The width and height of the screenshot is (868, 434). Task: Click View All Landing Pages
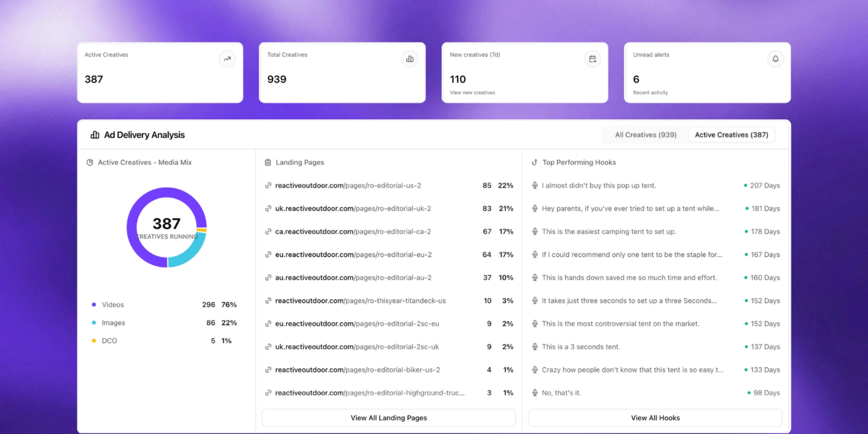coord(388,417)
